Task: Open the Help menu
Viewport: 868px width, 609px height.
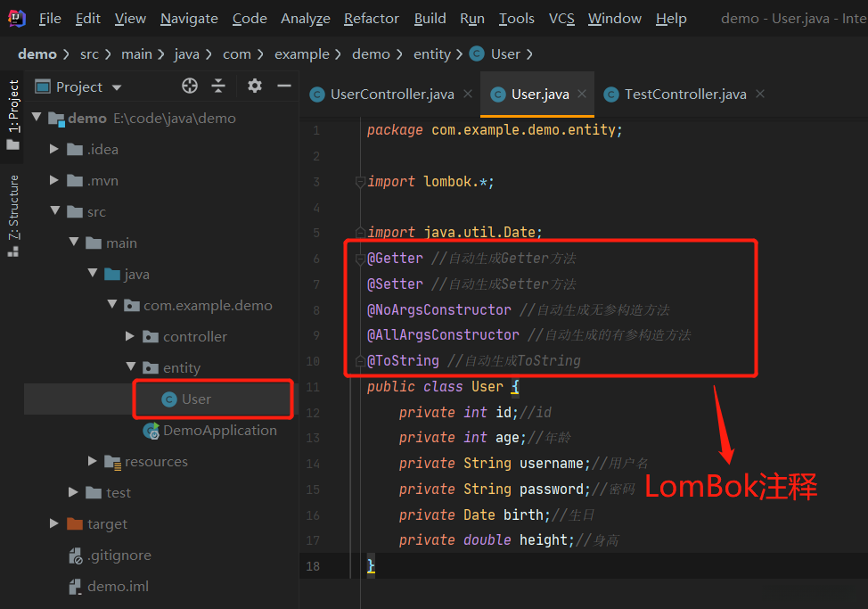Action: click(x=671, y=18)
